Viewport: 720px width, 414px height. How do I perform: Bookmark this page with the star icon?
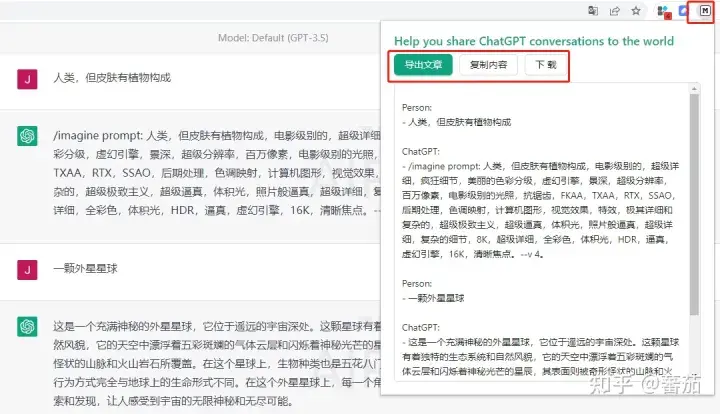tap(635, 11)
